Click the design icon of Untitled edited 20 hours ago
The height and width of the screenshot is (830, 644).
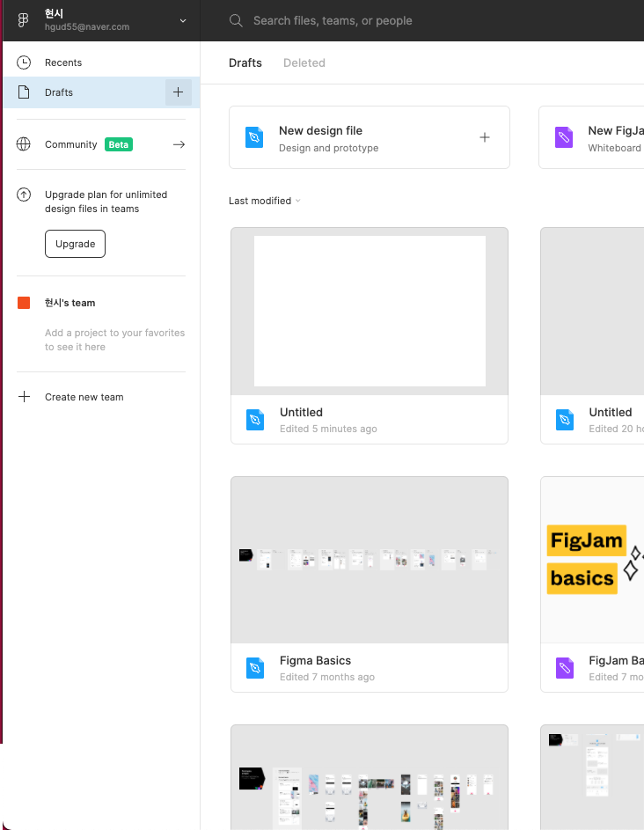pos(565,420)
